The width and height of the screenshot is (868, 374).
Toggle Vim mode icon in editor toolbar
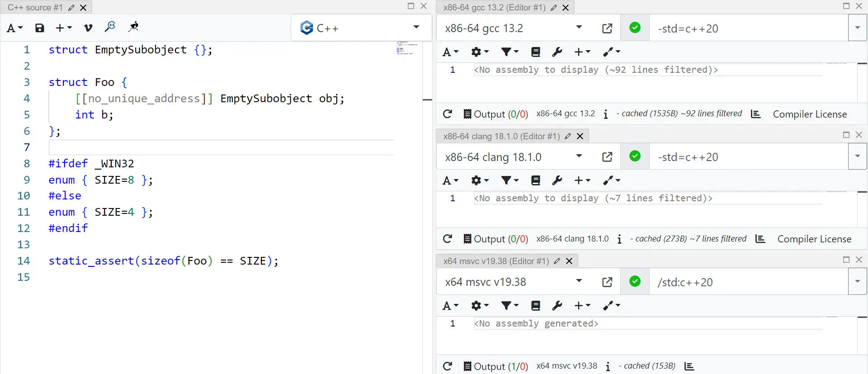(x=88, y=28)
